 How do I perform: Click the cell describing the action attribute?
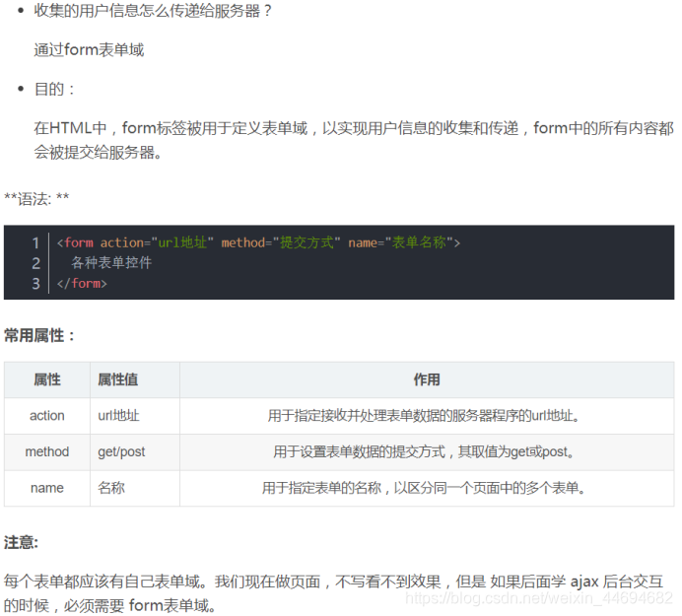(x=427, y=416)
